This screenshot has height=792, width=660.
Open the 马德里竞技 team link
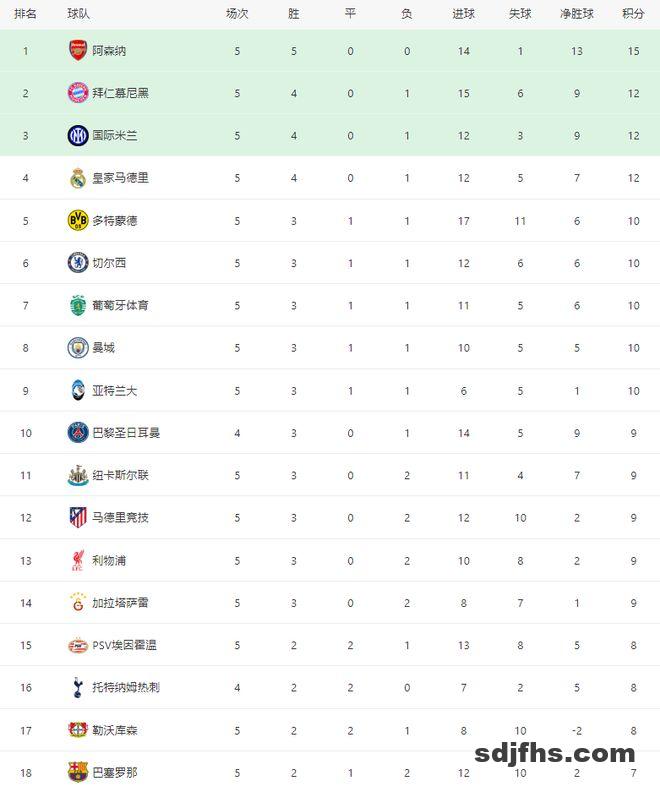(x=120, y=518)
